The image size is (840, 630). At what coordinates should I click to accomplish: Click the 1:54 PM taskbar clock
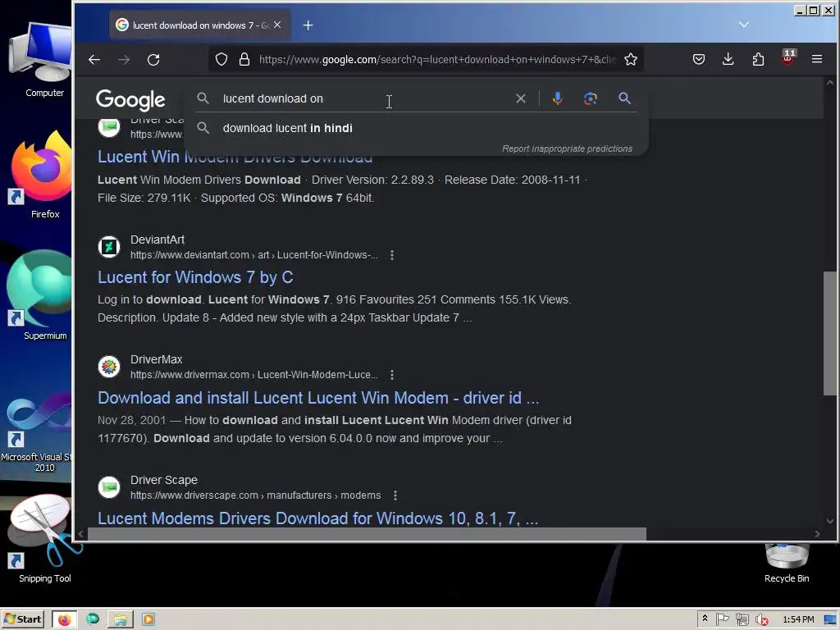pyautogui.click(x=798, y=619)
